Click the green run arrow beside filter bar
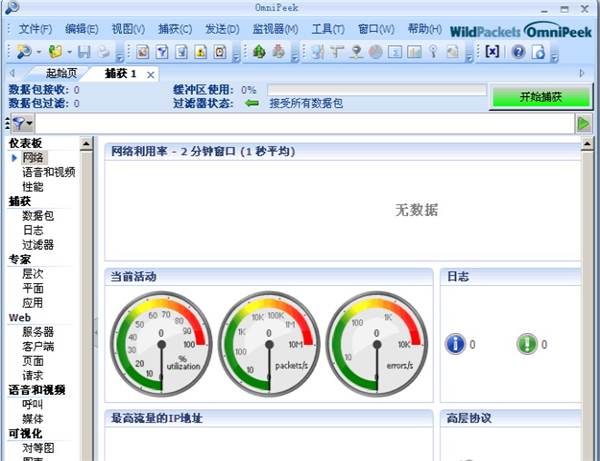The width and height of the screenshot is (600, 461). pyautogui.click(x=584, y=123)
